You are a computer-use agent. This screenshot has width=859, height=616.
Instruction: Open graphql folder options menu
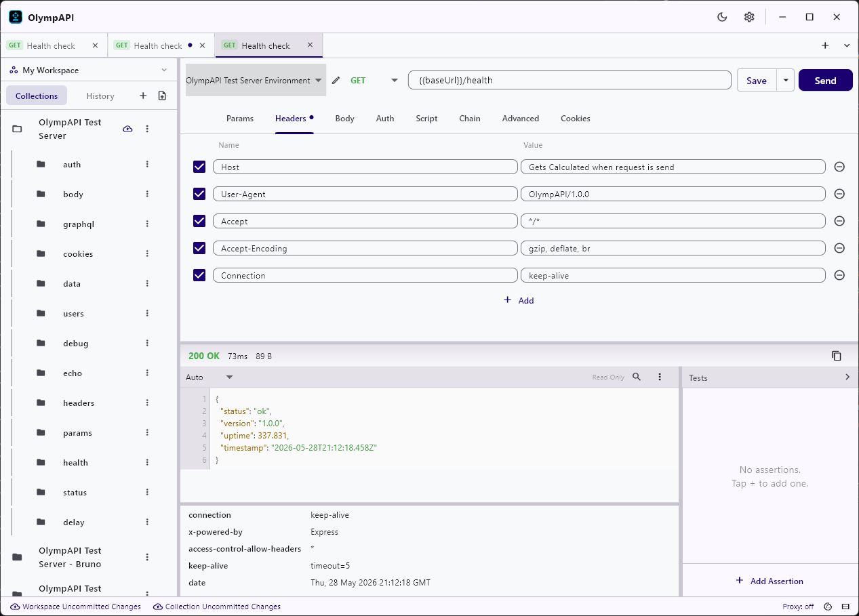(x=147, y=224)
